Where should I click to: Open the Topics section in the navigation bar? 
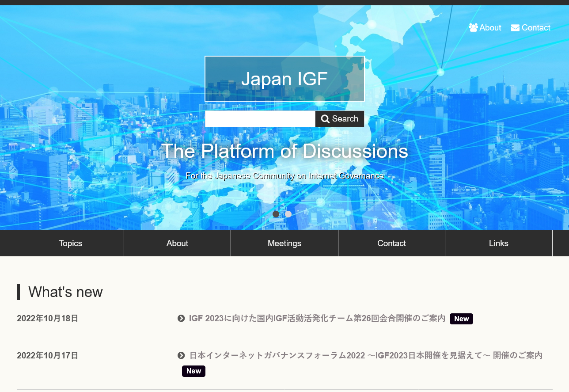(x=70, y=243)
